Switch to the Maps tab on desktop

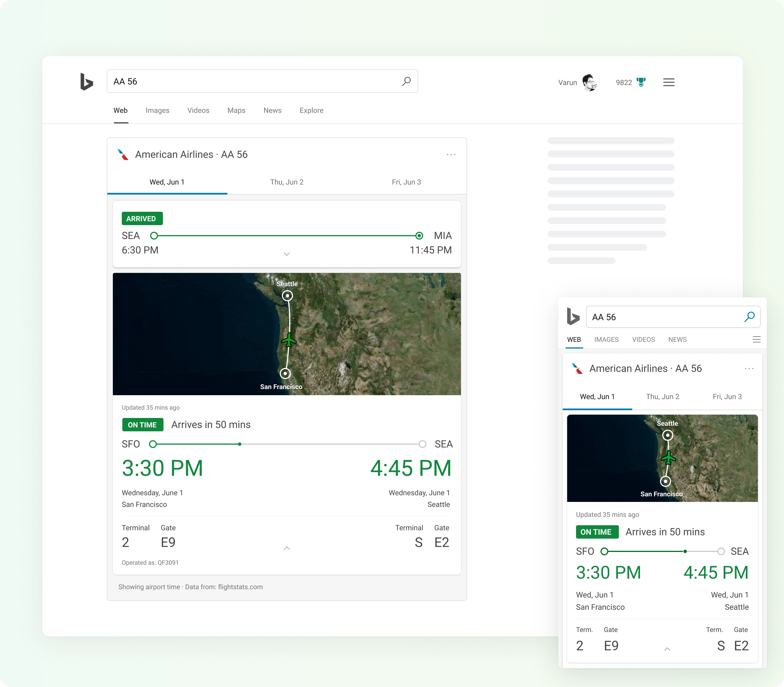236,110
